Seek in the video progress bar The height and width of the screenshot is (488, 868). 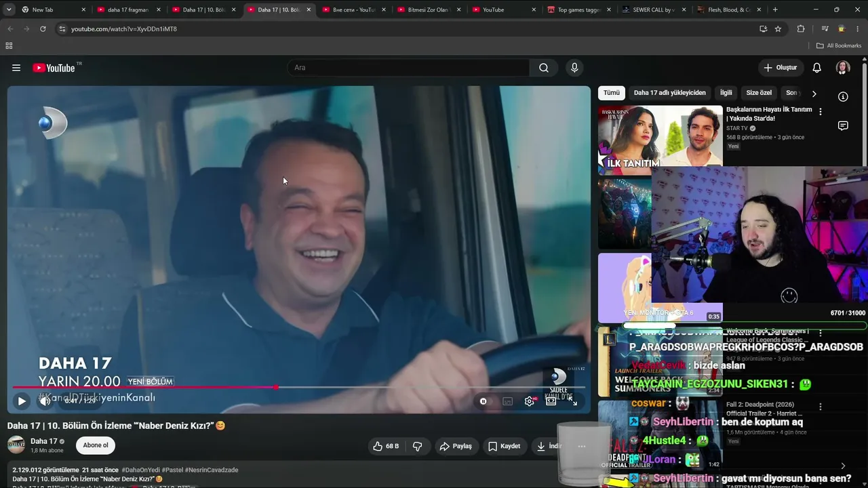pos(298,387)
